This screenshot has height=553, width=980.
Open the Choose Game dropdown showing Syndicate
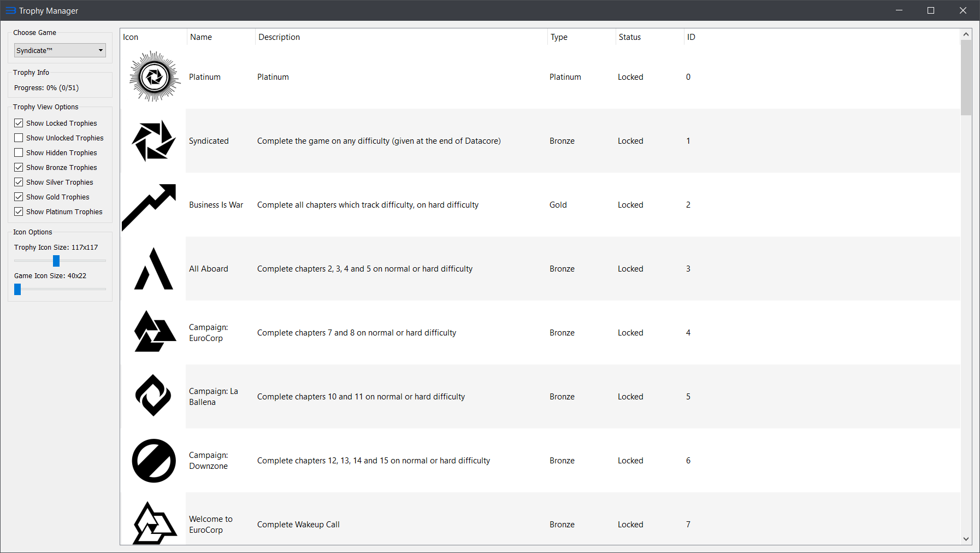point(60,50)
